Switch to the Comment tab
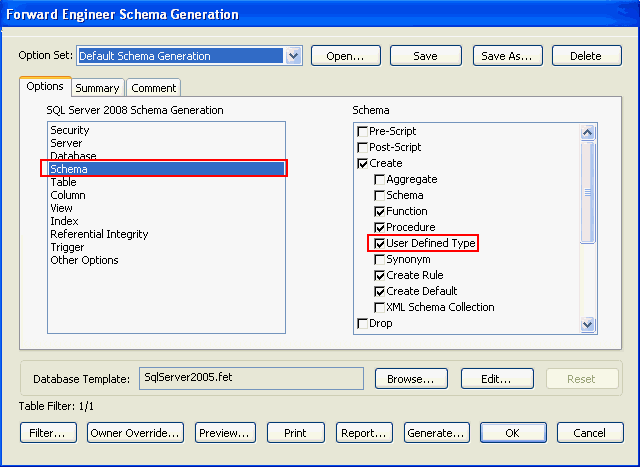The height and width of the screenshot is (467, 640). pos(153,88)
